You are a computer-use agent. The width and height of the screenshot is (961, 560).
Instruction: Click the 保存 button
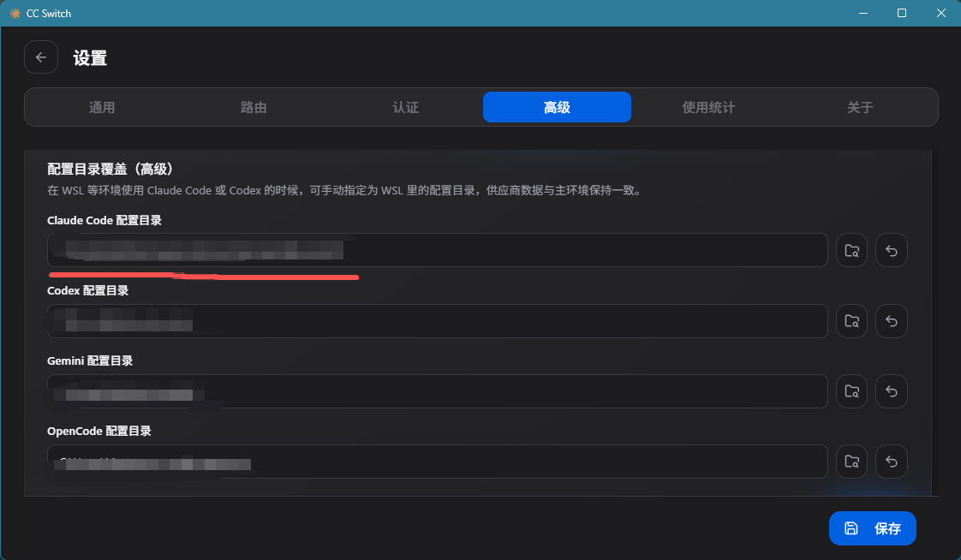pyautogui.click(x=873, y=528)
